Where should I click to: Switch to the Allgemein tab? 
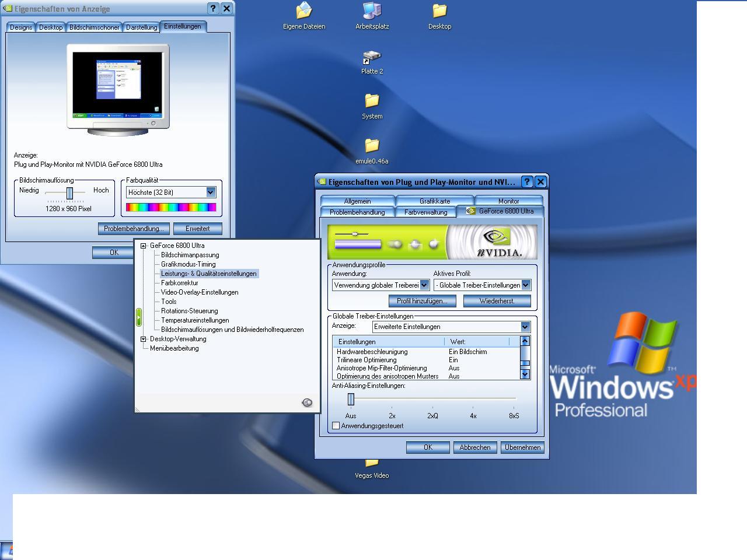(358, 201)
